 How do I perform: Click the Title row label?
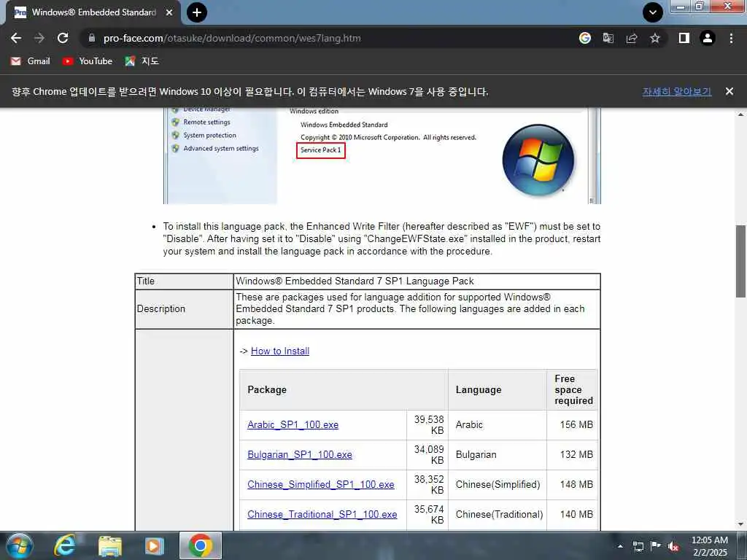pos(146,281)
